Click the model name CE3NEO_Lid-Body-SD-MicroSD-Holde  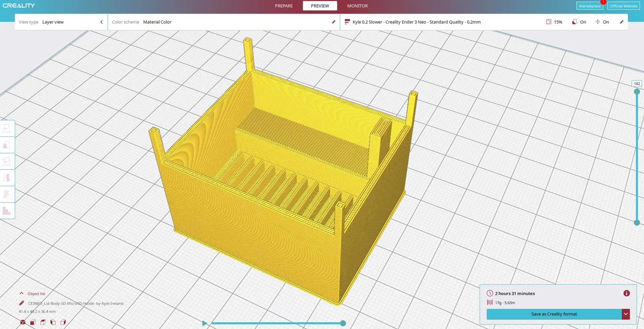point(76,304)
